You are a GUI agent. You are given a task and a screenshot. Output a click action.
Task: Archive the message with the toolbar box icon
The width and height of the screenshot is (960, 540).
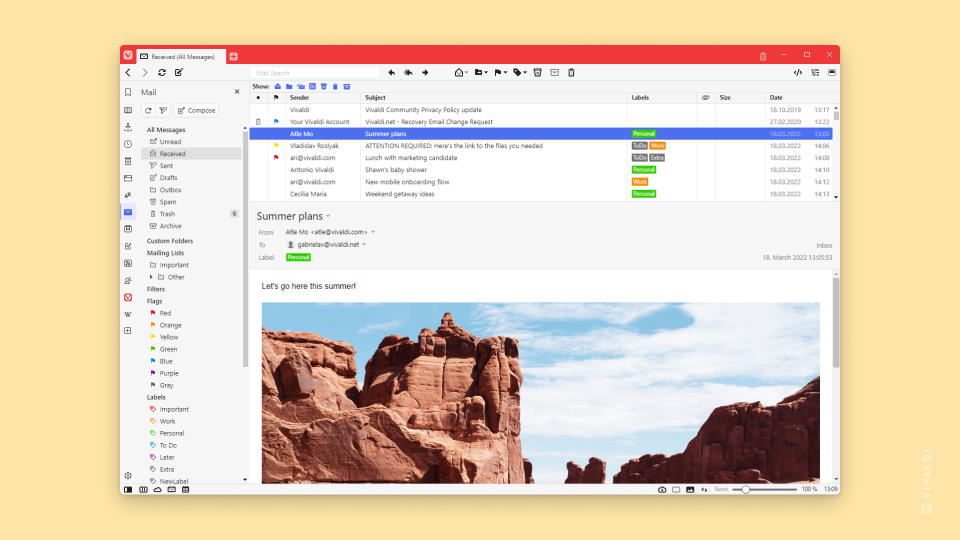click(x=555, y=73)
